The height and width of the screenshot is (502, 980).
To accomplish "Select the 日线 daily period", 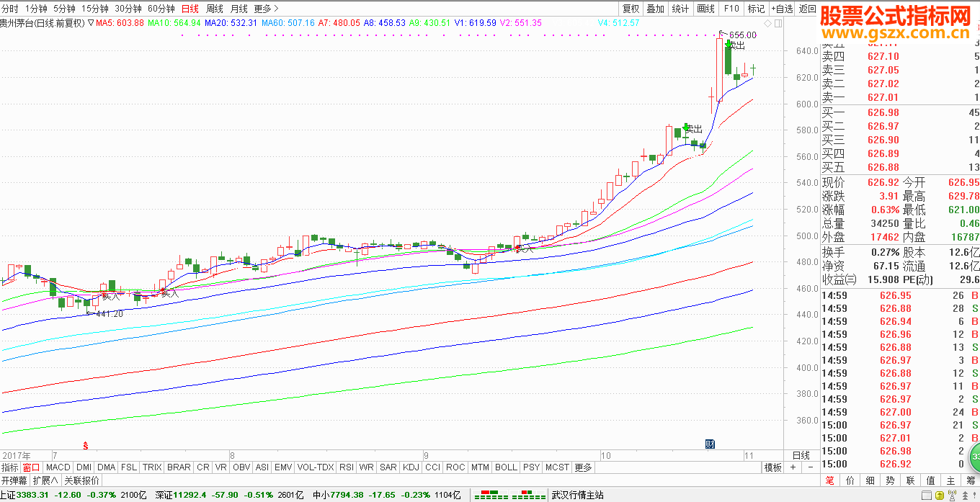I will (x=190, y=9).
